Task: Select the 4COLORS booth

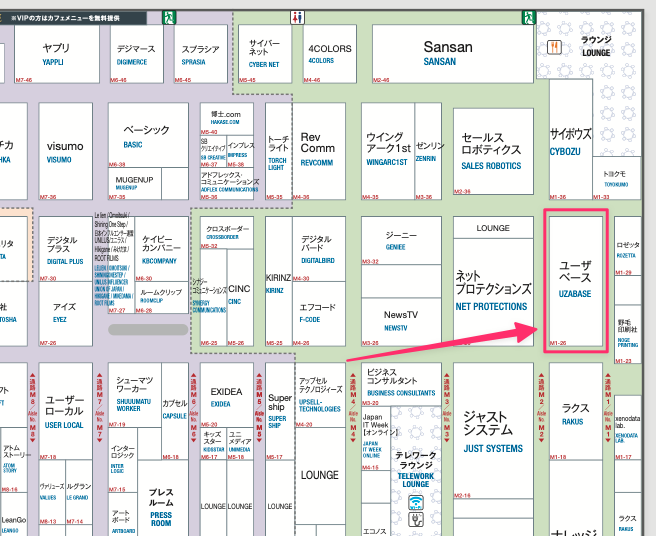Action: tap(330, 54)
